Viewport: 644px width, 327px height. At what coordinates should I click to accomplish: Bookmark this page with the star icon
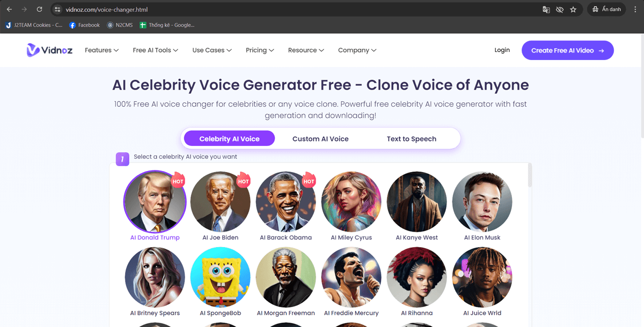tap(573, 10)
